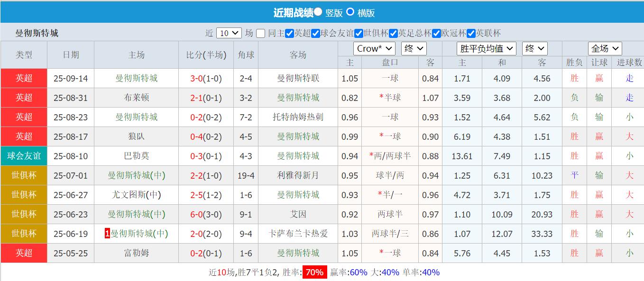Screen dimensions: 644x281
Task: Select the 横版 layout radio button
Action: click(350, 12)
